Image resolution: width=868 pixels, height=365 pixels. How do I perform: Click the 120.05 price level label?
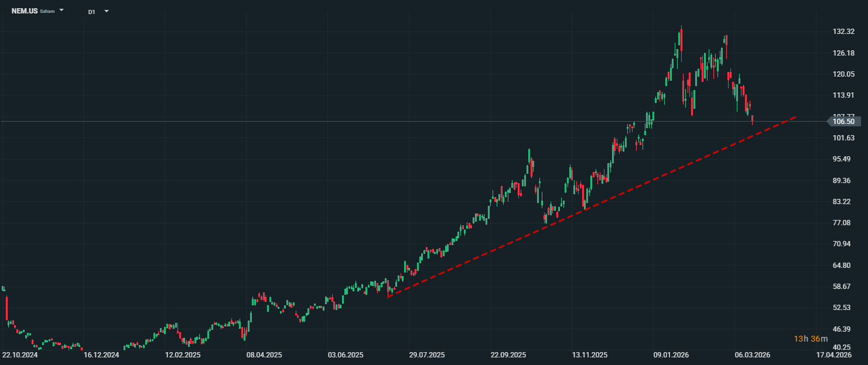tap(843, 74)
